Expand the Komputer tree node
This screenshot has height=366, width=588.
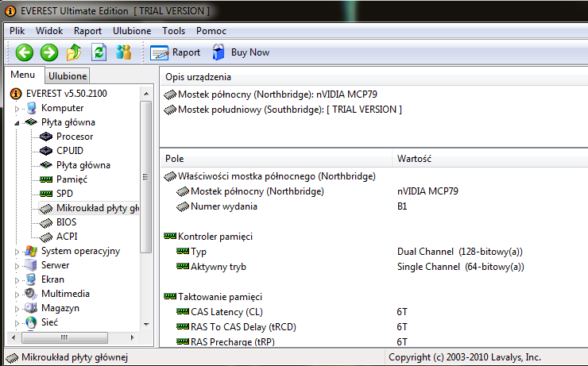click(17, 109)
